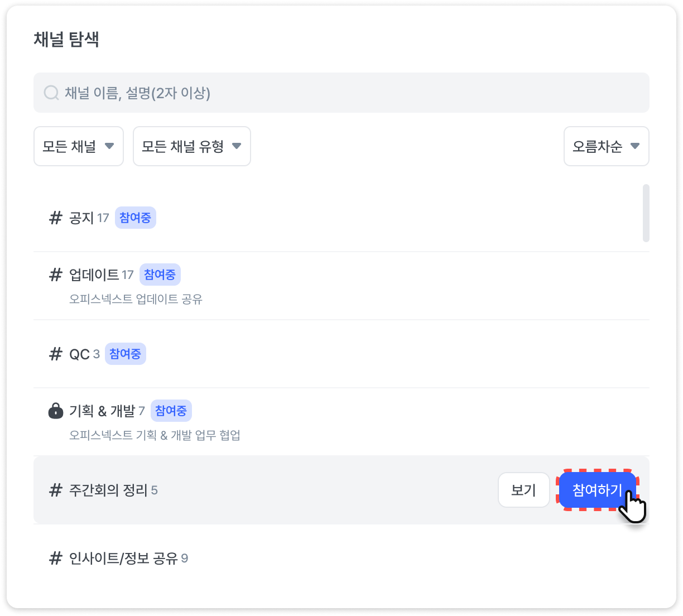Open the 오름차순 sort dropdown
This screenshot has height=616, width=683.
coord(606,146)
